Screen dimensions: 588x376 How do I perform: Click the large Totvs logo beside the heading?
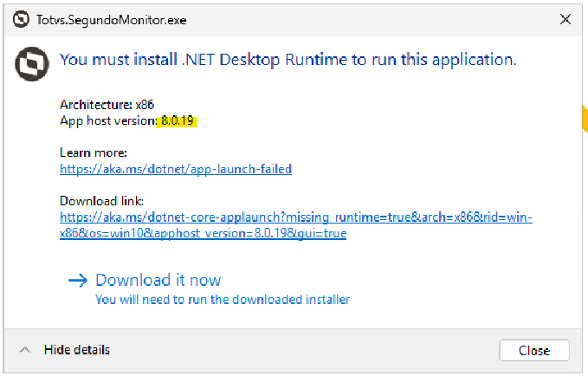[32, 61]
